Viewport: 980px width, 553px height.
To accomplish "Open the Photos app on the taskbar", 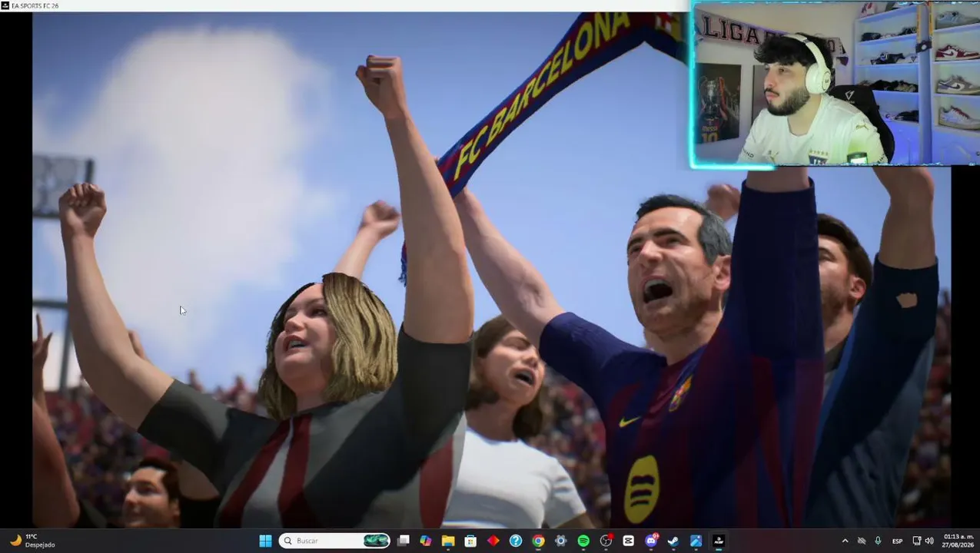I will pos(696,541).
